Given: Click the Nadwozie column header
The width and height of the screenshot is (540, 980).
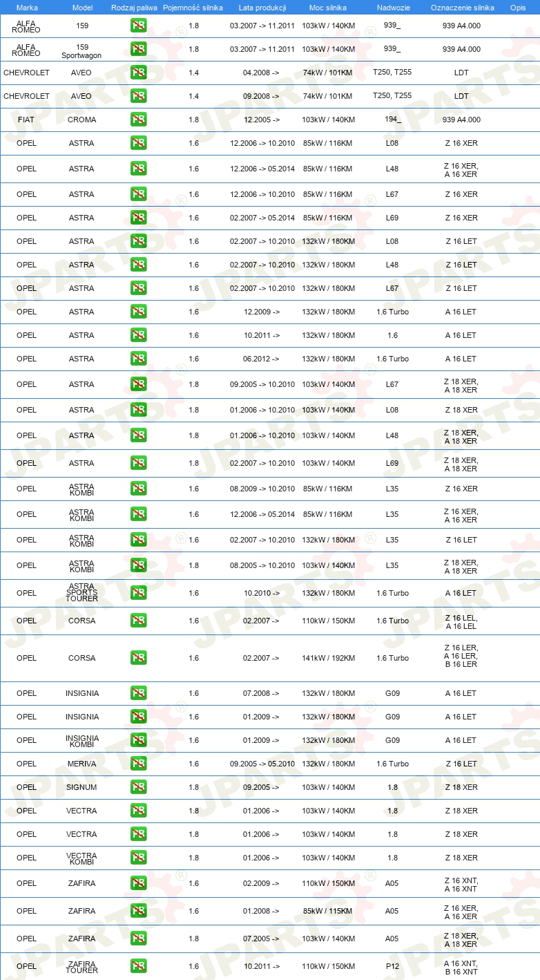Looking at the screenshot, I should (392, 7).
